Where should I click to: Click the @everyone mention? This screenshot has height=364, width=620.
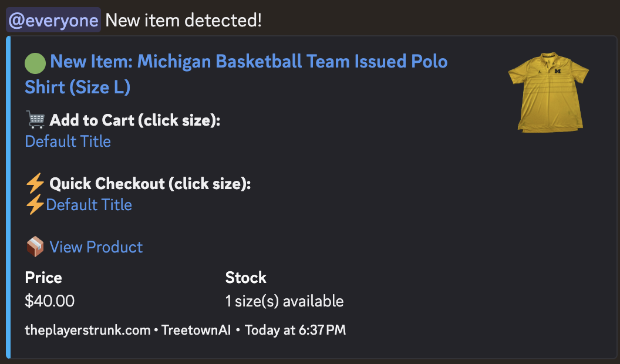pyautogui.click(x=53, y=19)
